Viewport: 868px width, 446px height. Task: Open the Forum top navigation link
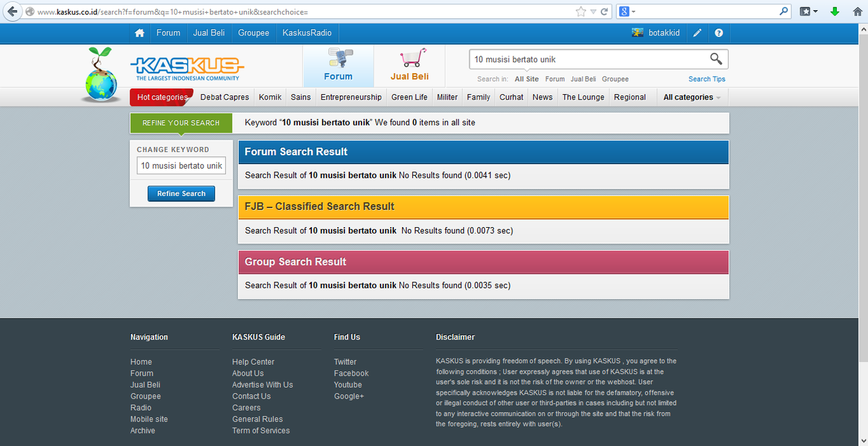click(168, 33)
